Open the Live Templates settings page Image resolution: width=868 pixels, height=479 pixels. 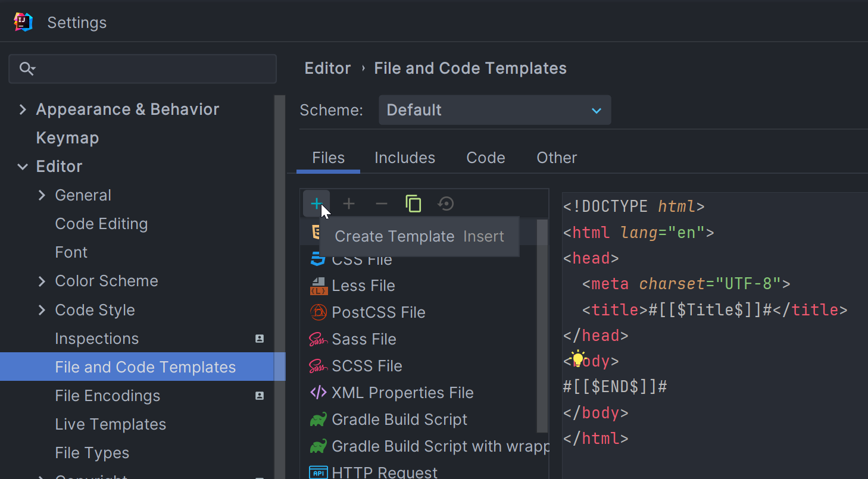tap(110, 424)
